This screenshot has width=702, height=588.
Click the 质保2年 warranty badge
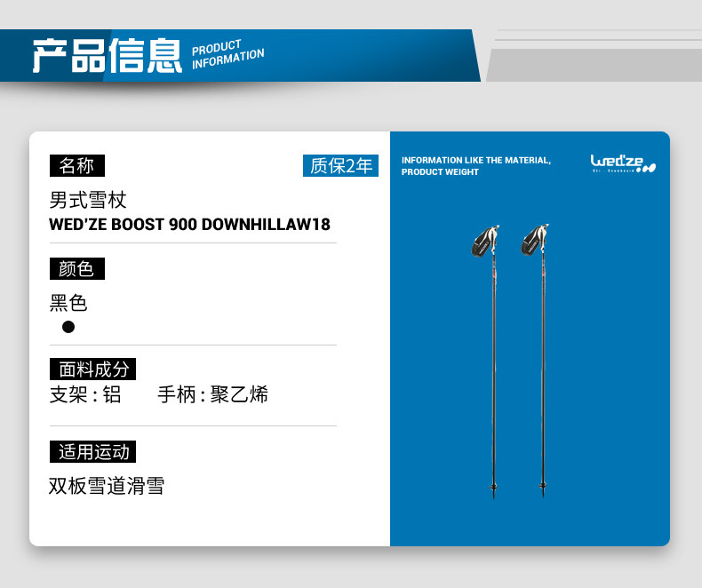tap(340, 165)
